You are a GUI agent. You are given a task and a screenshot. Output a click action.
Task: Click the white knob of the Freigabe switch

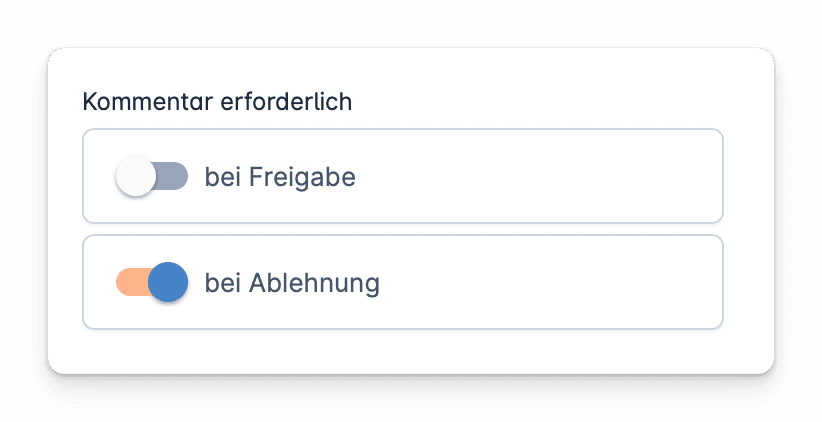[x=136, y=177]
